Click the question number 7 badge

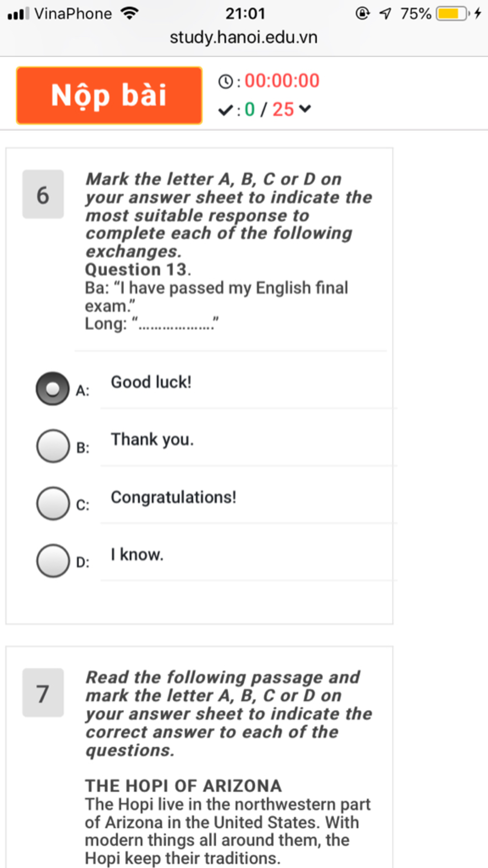[x=43, y=692]
